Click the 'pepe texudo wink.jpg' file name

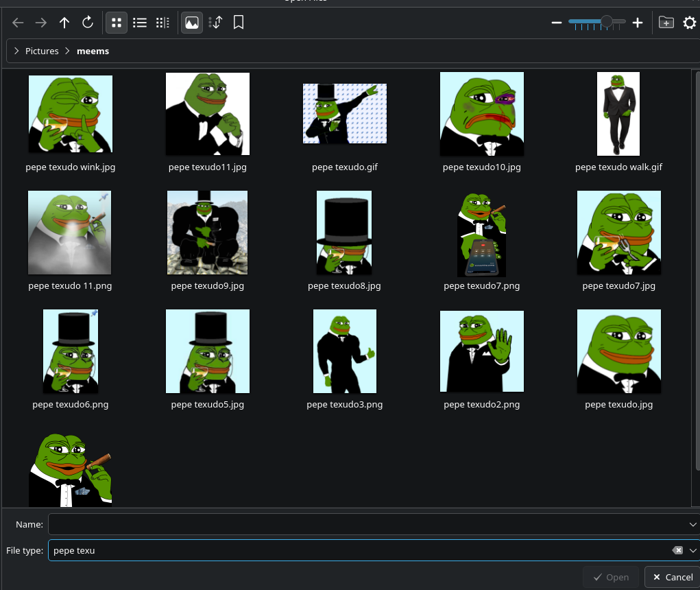71,167
